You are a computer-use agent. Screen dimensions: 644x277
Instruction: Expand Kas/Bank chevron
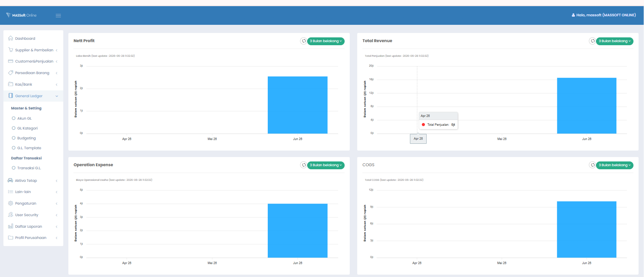(x=56, y=85)
